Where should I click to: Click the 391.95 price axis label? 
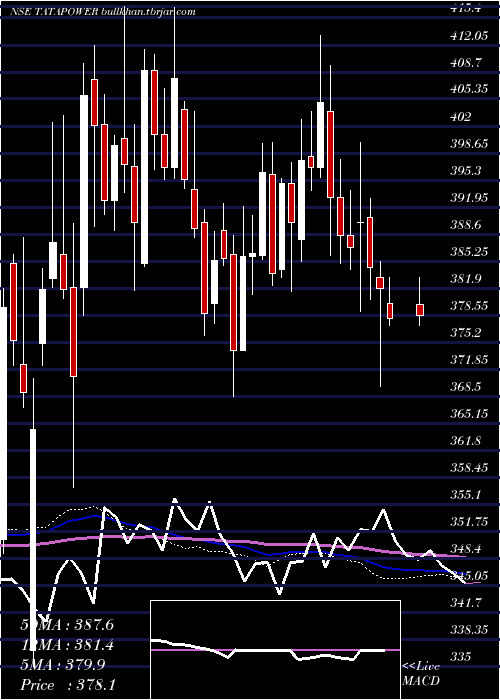(469, 198)
